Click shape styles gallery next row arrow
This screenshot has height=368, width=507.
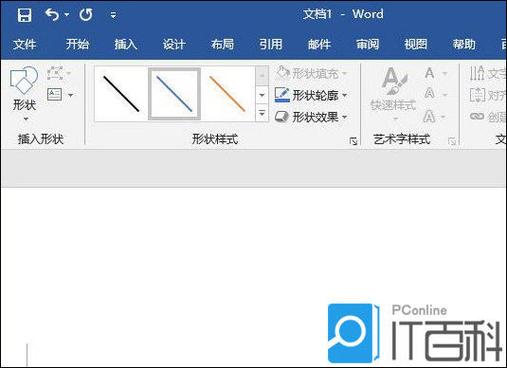click(x=262, y=95)
